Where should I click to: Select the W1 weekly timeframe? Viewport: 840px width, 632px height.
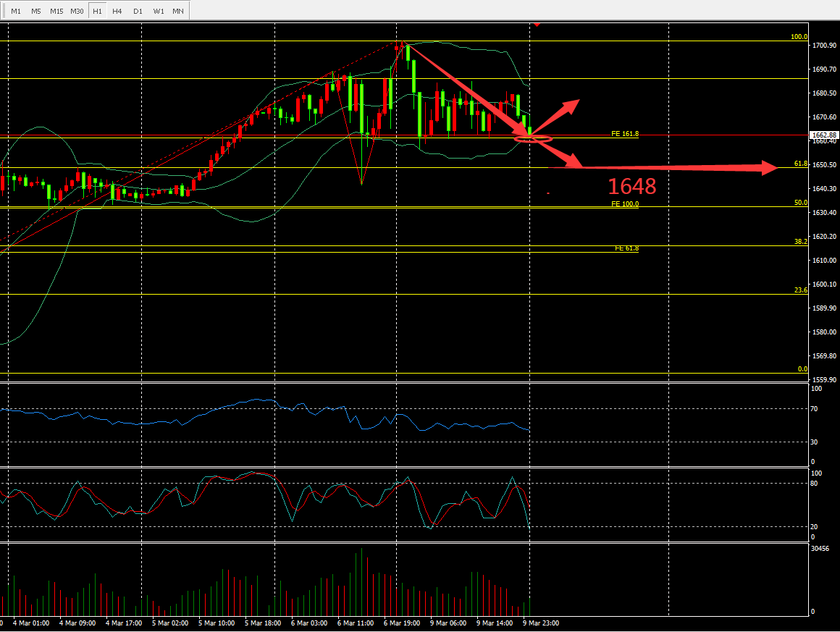[x=159, y=11]
